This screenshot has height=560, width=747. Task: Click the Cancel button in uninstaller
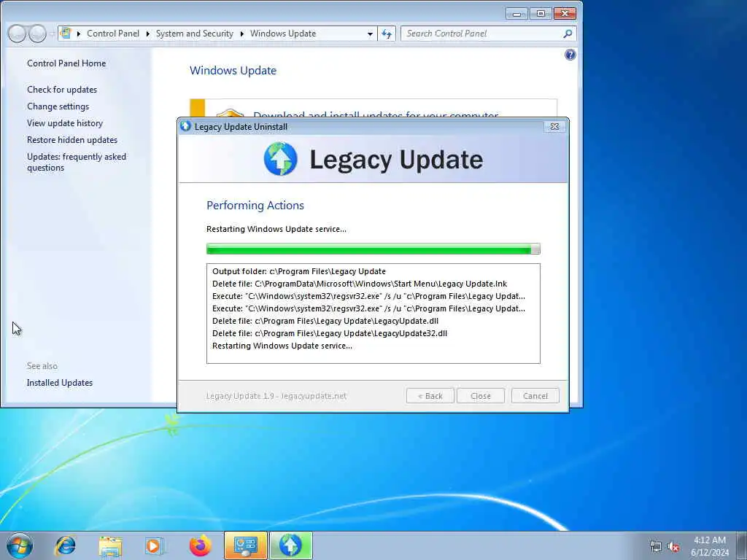click(535, 396)
